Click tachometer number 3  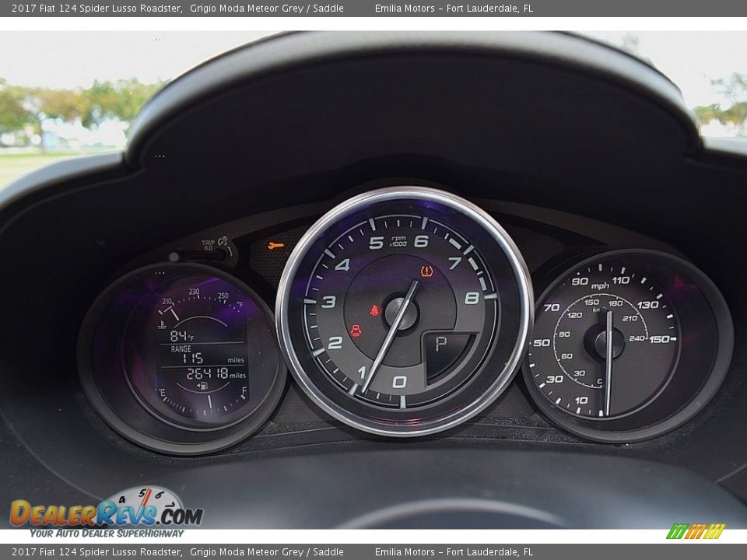point(328,302)
